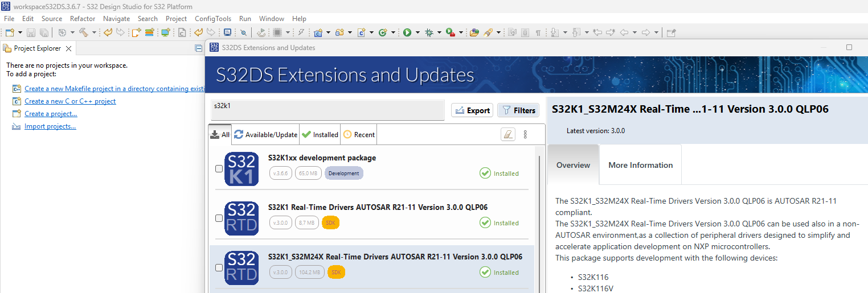868x293 pixels.
Task: Open the external tools dropdown arrow
Action: [461, 32]
